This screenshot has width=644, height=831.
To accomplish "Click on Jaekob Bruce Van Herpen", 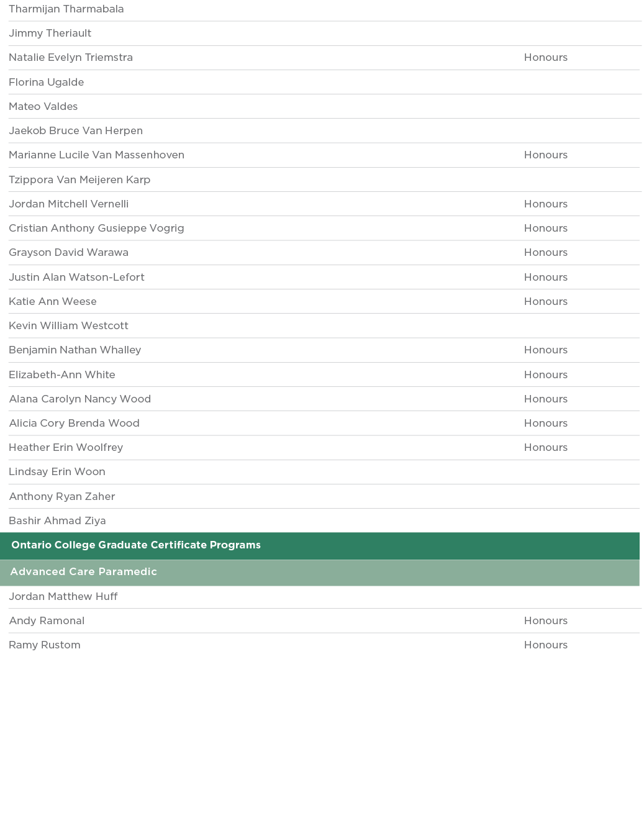I will coord(75,131).
